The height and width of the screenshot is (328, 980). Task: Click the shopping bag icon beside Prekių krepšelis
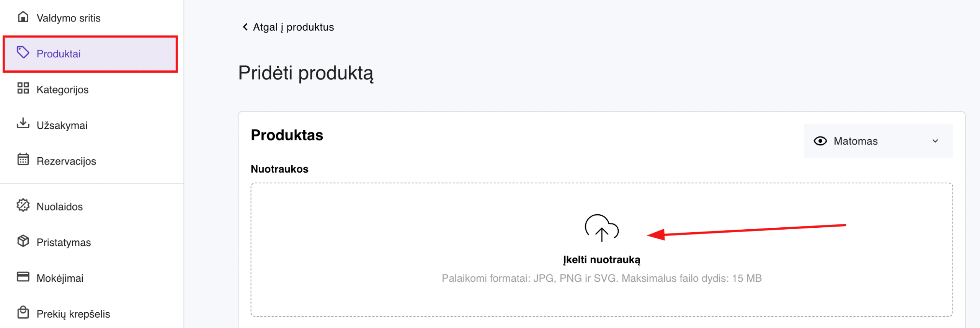tap(23, 312)
